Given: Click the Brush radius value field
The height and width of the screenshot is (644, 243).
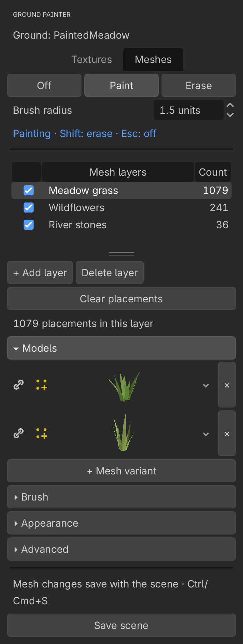Looking at the screenshot, I should [x=189, y=110].
